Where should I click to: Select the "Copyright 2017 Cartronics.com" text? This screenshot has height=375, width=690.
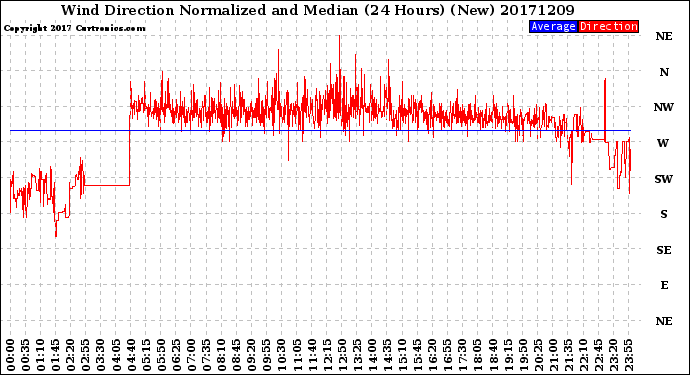click(74, 29)
